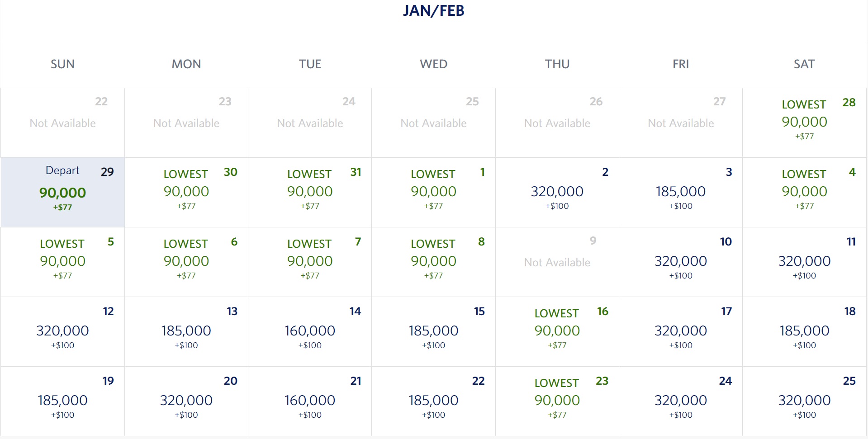
Task: Select Monday 6 lowest fare
Action: (x=186, y=262)
